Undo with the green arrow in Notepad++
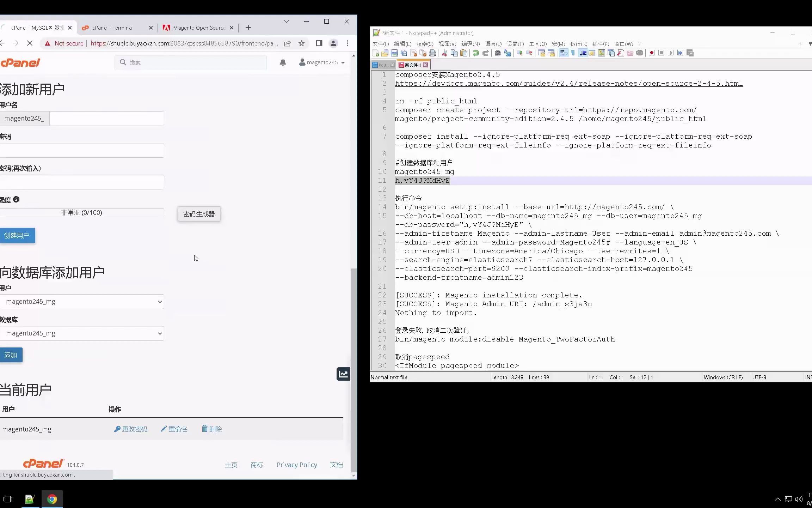The image size is (812, 508). (x=476, y=53)
